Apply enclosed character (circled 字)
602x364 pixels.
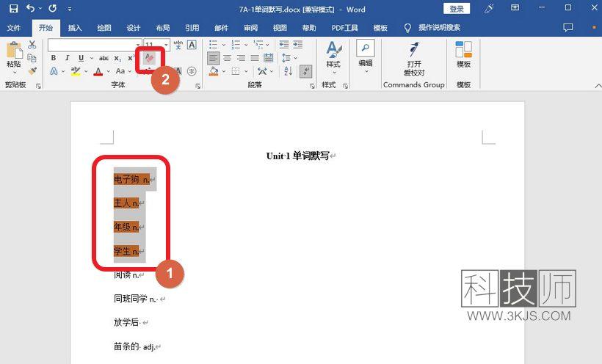pyautogui.click(x=192, y=71)
